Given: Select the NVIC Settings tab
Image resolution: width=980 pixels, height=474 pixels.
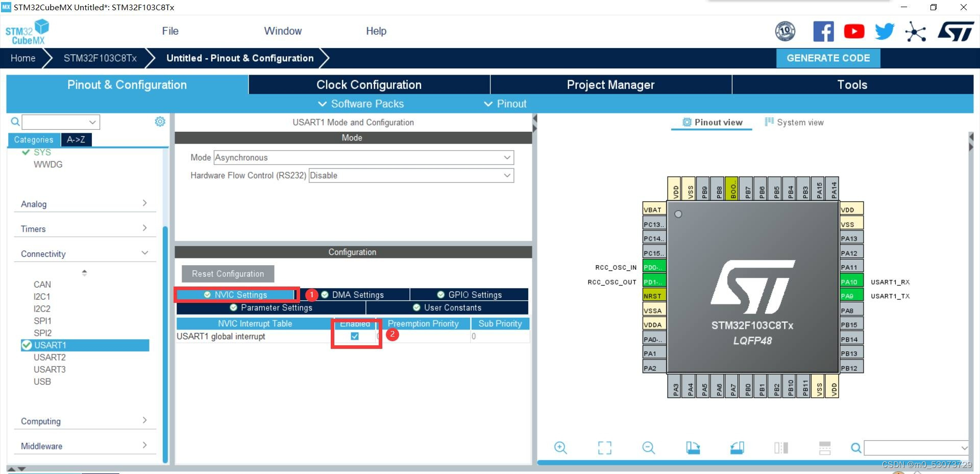Looking at the screenshot, I should (236, 295).
